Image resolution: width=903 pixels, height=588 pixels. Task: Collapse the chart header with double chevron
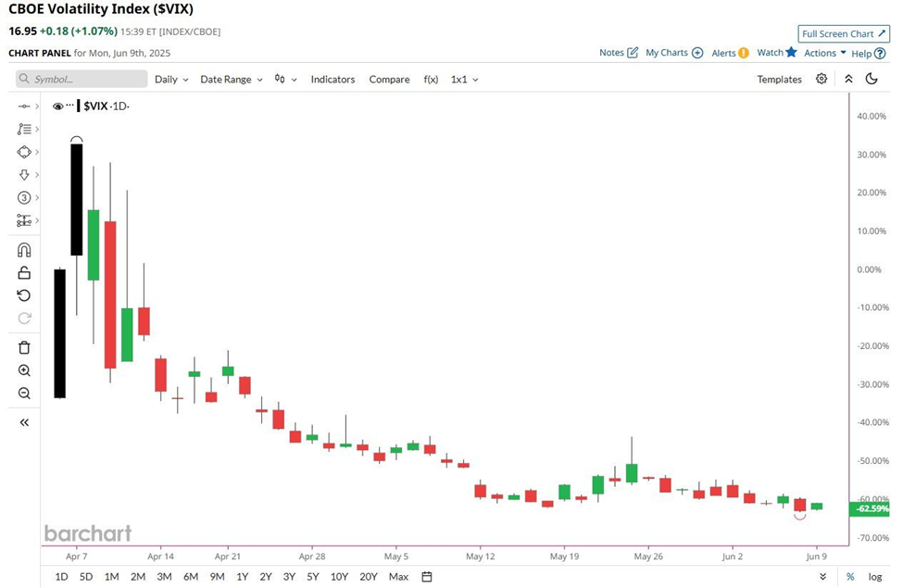pyautogui.click(x=849, y=79)
